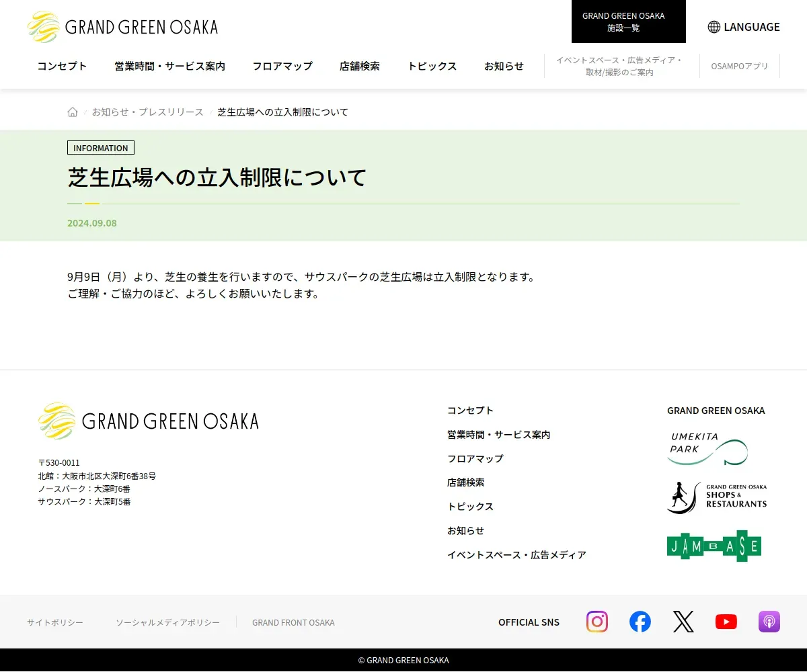Open the LANGUAGE globe selector

pos(744,27)
